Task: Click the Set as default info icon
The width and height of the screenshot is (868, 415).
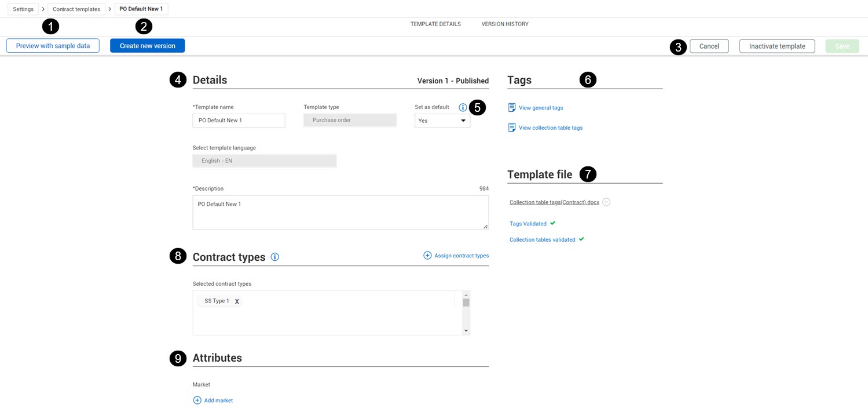Action: pos(463,107)
